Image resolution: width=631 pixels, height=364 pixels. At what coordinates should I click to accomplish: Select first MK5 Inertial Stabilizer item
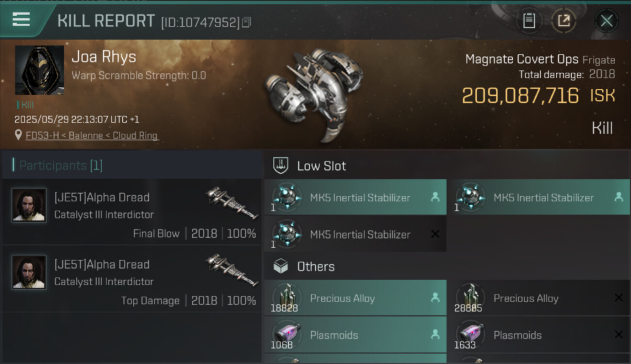(x=355, y=198)
